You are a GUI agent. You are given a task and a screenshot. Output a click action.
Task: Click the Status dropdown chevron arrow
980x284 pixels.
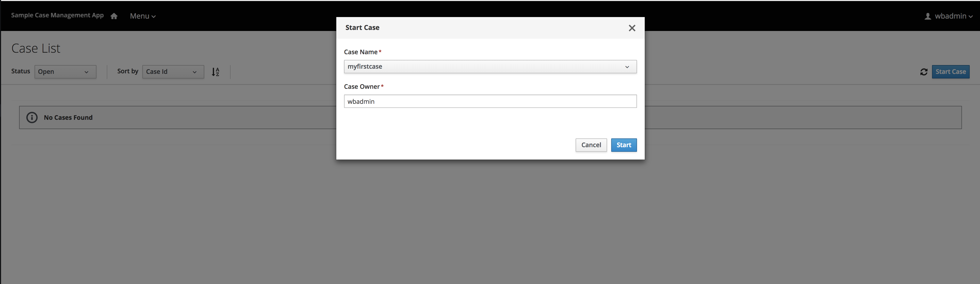tap(86, 72)
